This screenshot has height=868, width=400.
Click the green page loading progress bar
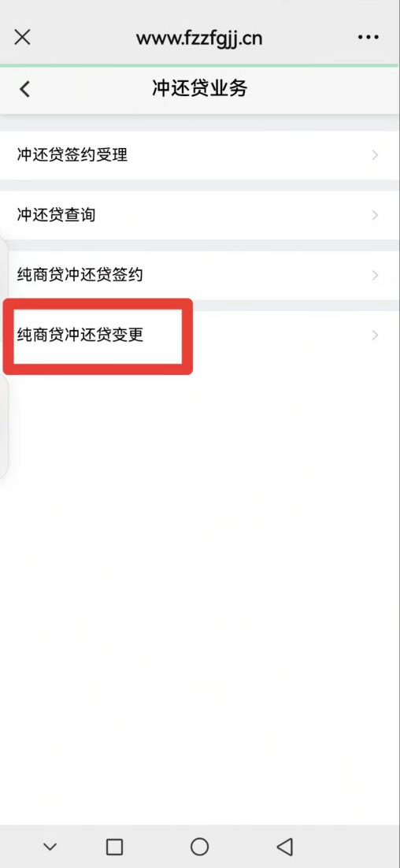[x=200, y=65]
